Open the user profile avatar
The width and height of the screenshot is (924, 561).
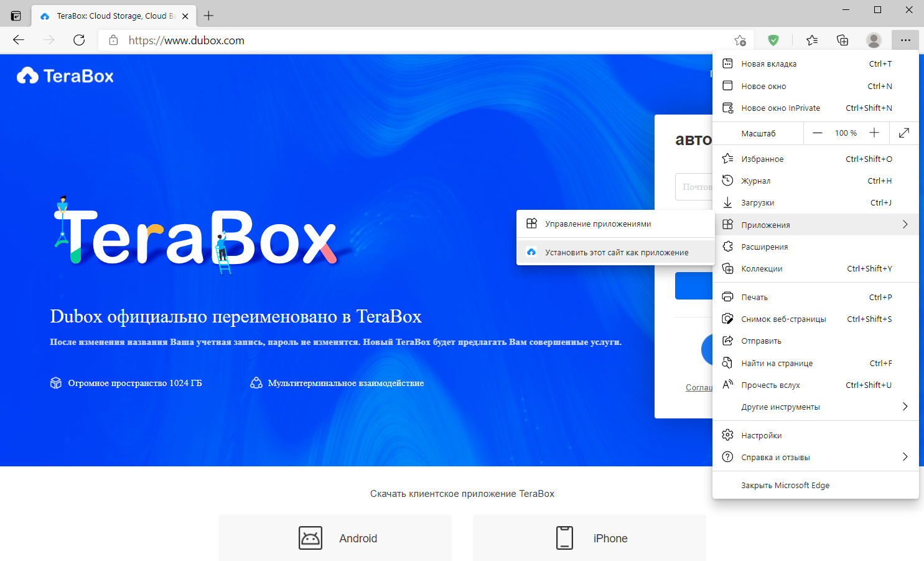coord(874,40)
